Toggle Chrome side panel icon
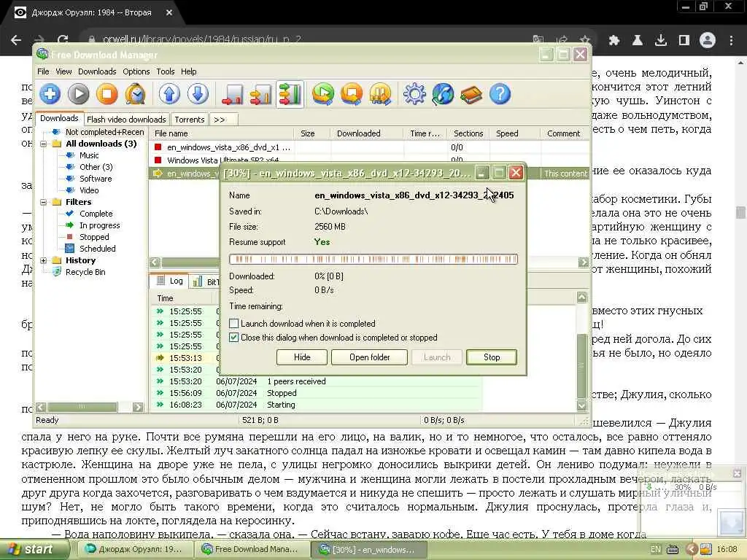747x560 pixels. [x=684, y=40]
